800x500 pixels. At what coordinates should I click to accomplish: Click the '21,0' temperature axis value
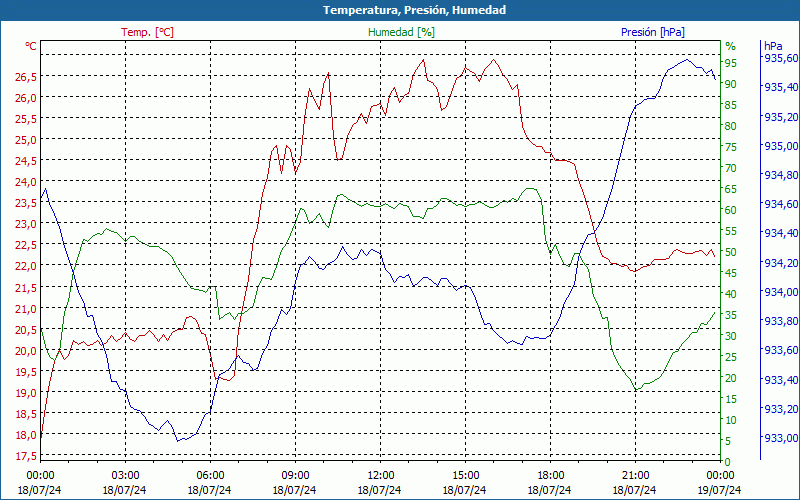tap(26, 308)
